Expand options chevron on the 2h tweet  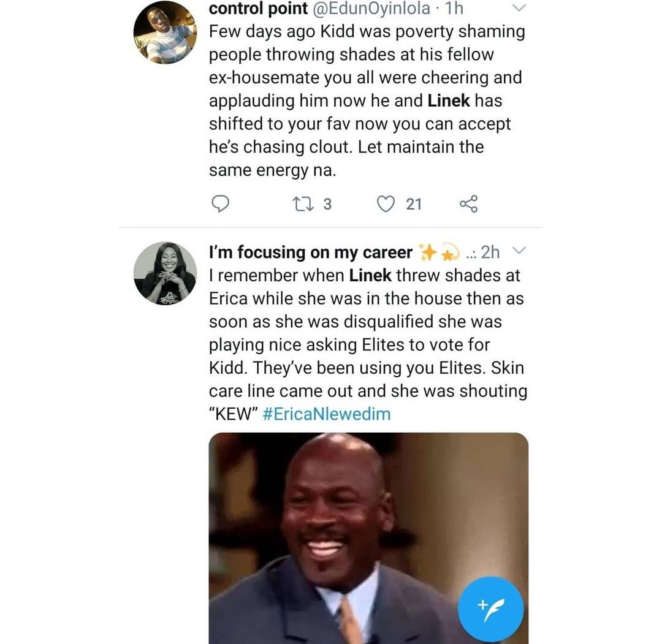pyautogui.click(x=519, y=251)
